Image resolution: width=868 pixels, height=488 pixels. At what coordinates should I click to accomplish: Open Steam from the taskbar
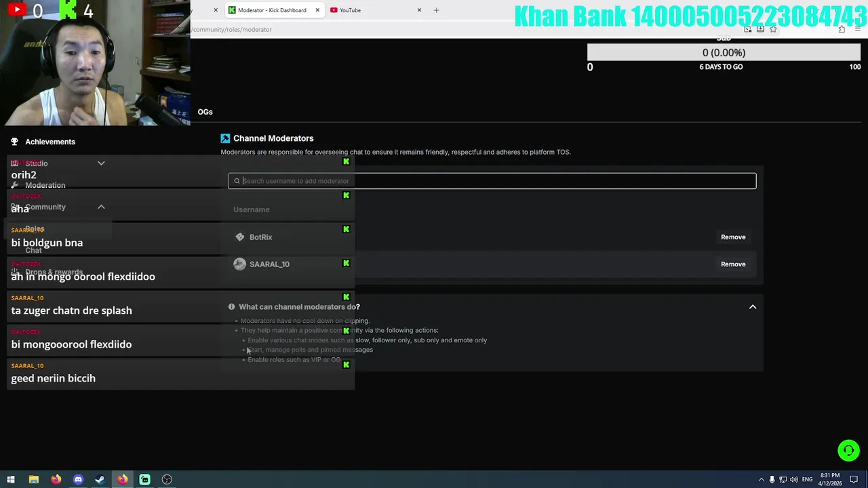(100, 479)
